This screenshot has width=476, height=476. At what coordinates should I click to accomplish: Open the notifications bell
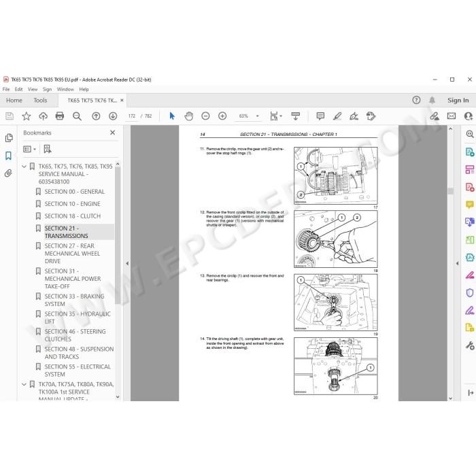click(x=432, y=100)
